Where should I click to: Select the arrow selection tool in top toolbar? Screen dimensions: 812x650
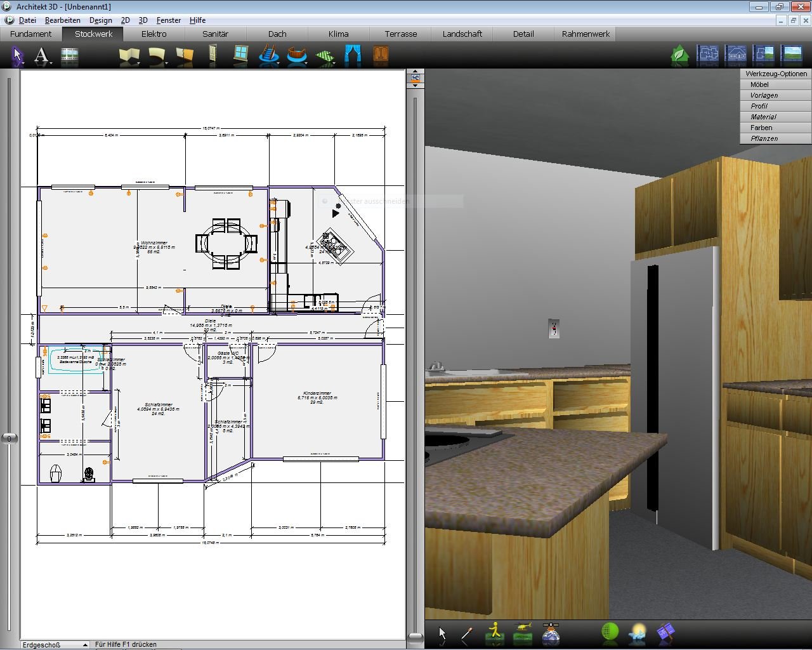tap(17, 56)
